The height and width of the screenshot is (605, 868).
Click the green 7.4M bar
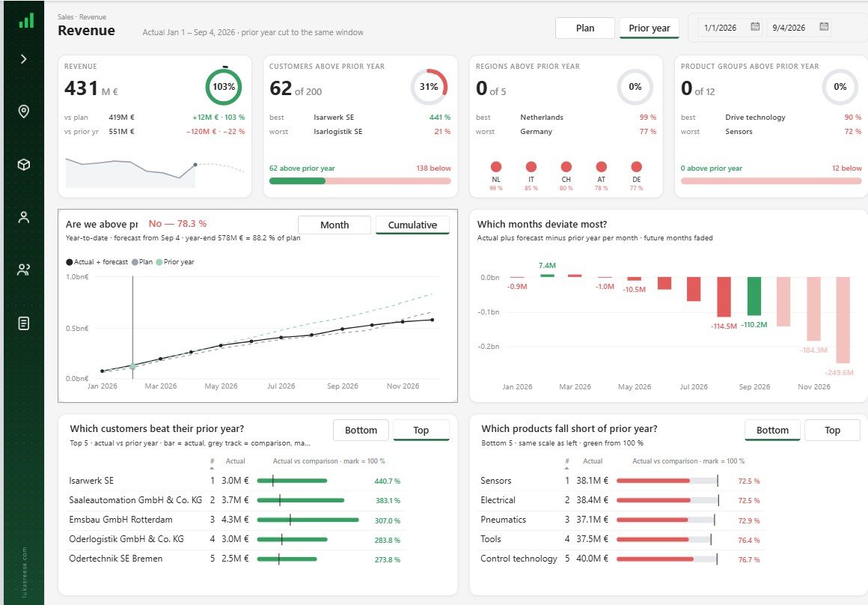547,276
